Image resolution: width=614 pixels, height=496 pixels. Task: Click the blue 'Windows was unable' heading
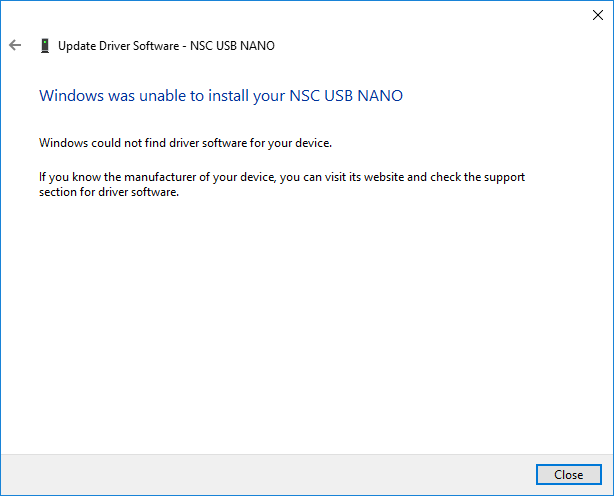(221, 96)
